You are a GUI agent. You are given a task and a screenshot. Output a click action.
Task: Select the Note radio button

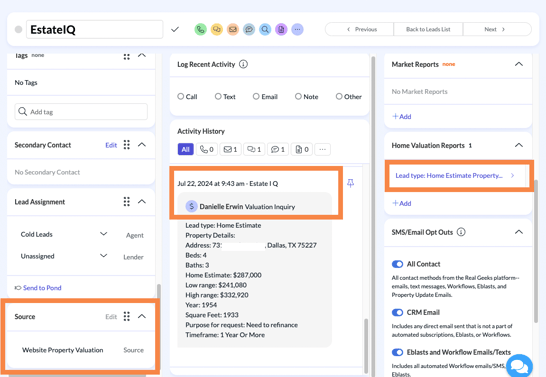pyautogui.click(x=298, y=96)
